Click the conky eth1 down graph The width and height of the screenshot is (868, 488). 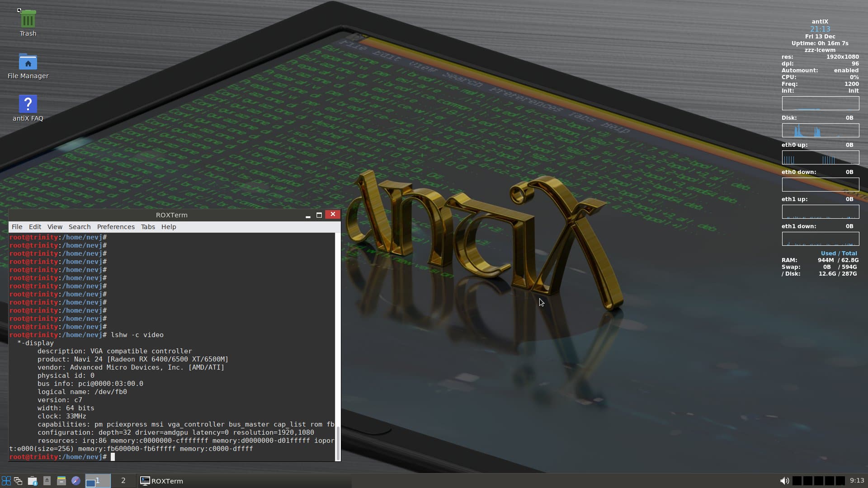pyautogui.click(x=821, y=239)
